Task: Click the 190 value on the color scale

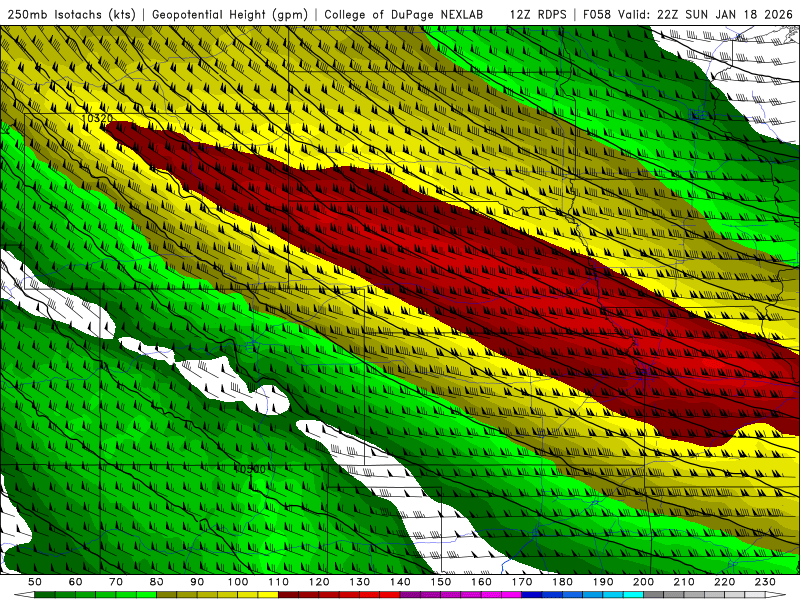Action: [x=603, y=582]
